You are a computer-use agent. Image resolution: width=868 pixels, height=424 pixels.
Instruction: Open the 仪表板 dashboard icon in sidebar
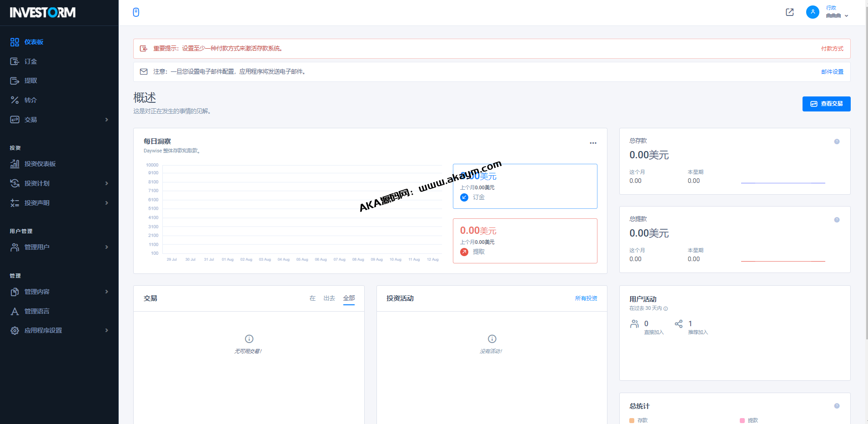(15, 42)
